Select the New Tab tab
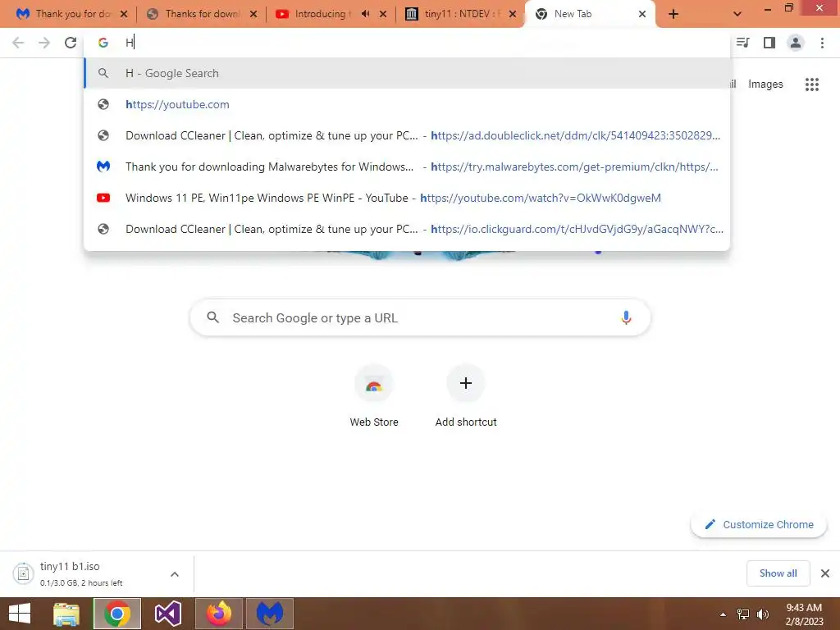The height and width of the screenshot is (630, 840). pyautogui.click(x=589, y=14)
